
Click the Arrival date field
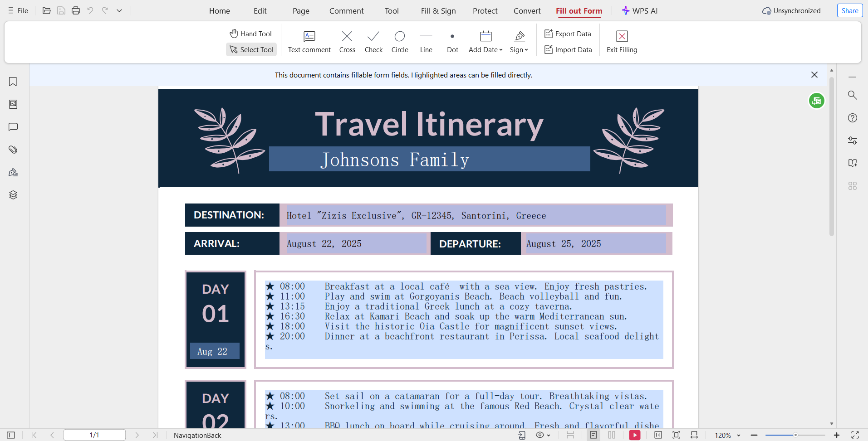pyautogui.click(x=356, y=244)
